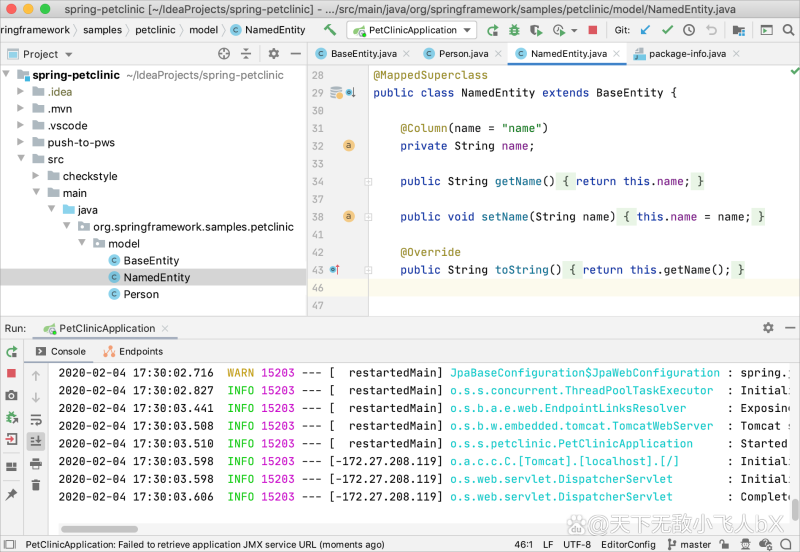Click the Build project hammer icon

click(330, 30)
